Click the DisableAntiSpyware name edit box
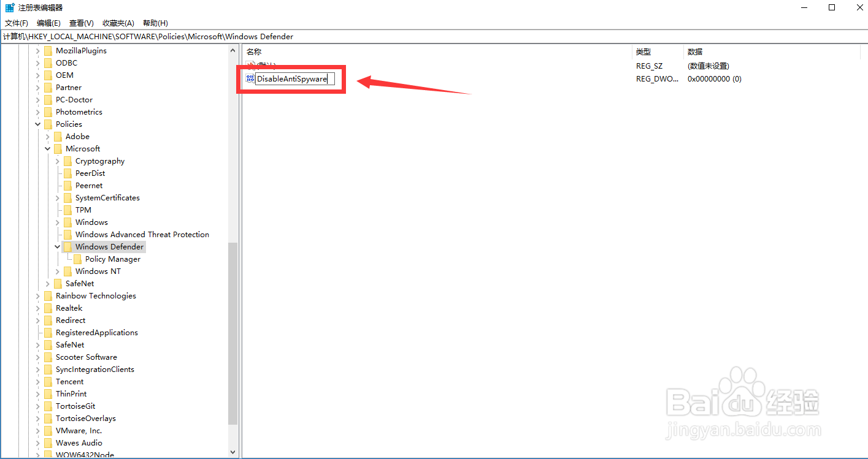Screen dimensions: 868x459 tap(294, 78)
